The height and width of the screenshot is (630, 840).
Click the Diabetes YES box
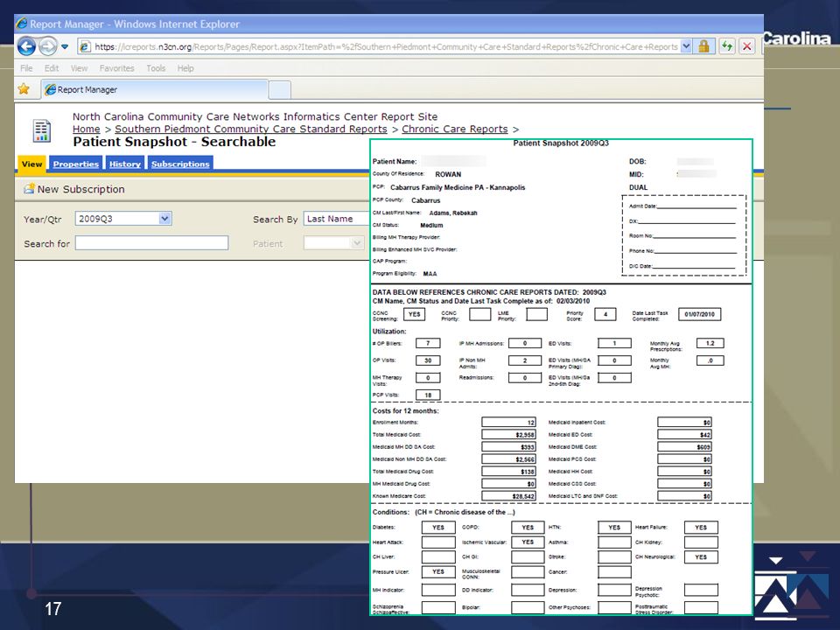click(x=438, y=528)
